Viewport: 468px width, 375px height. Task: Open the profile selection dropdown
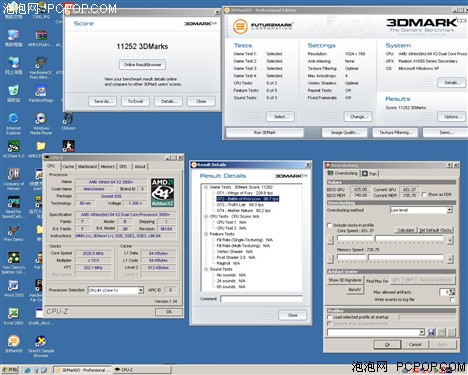point(422,332)
